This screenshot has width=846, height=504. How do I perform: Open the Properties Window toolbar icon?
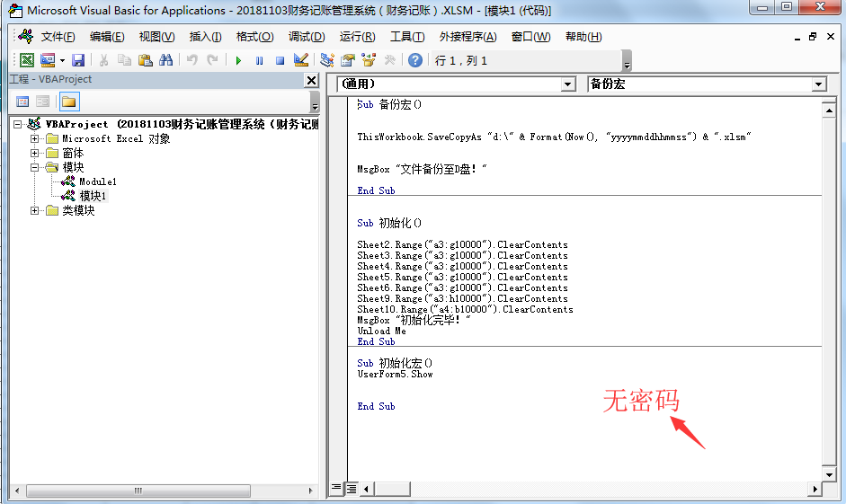(x=348, y=60)
